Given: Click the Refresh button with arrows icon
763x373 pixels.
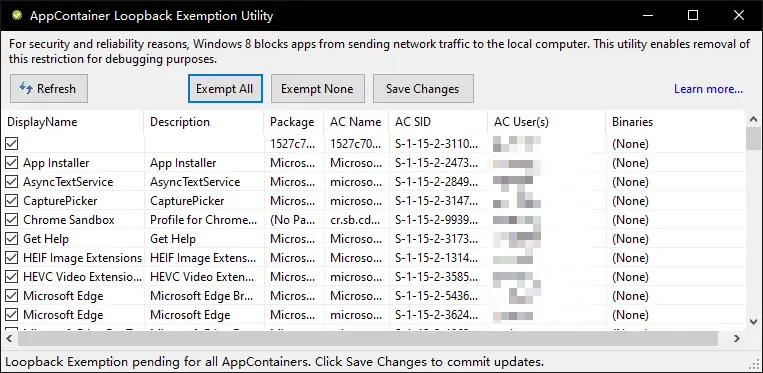Looking at the screenshot, I should pos(49,89).
